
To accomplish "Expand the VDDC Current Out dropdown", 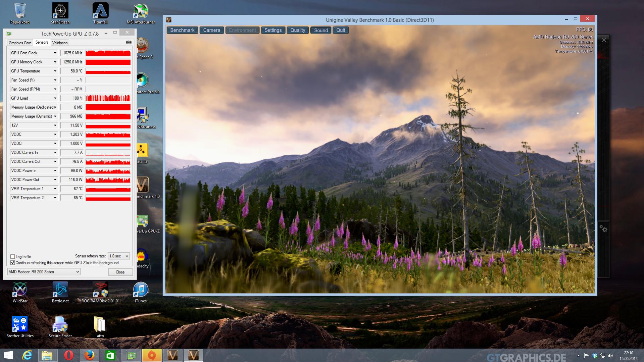I will point(55,162).
